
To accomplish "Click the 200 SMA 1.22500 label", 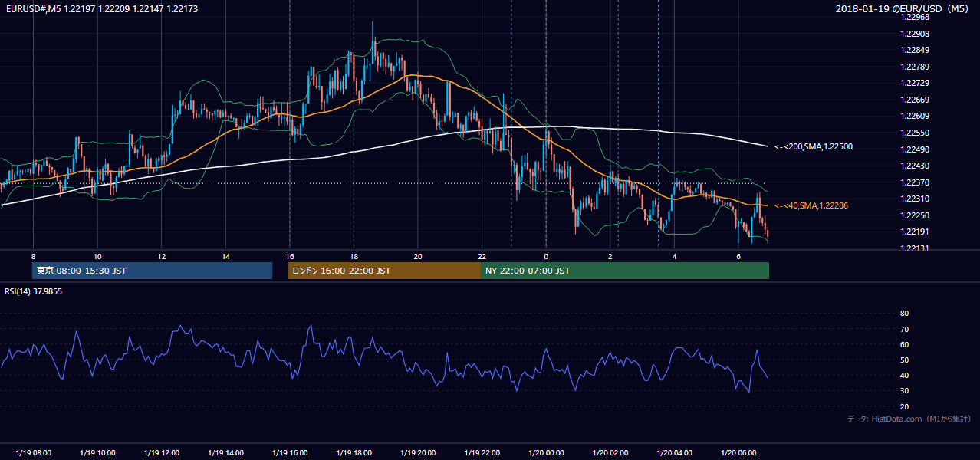I will (813, 146).
